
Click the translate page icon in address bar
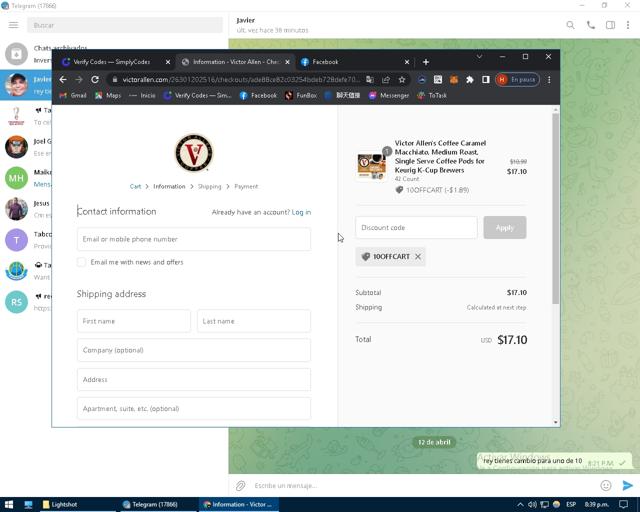point(370,80)
